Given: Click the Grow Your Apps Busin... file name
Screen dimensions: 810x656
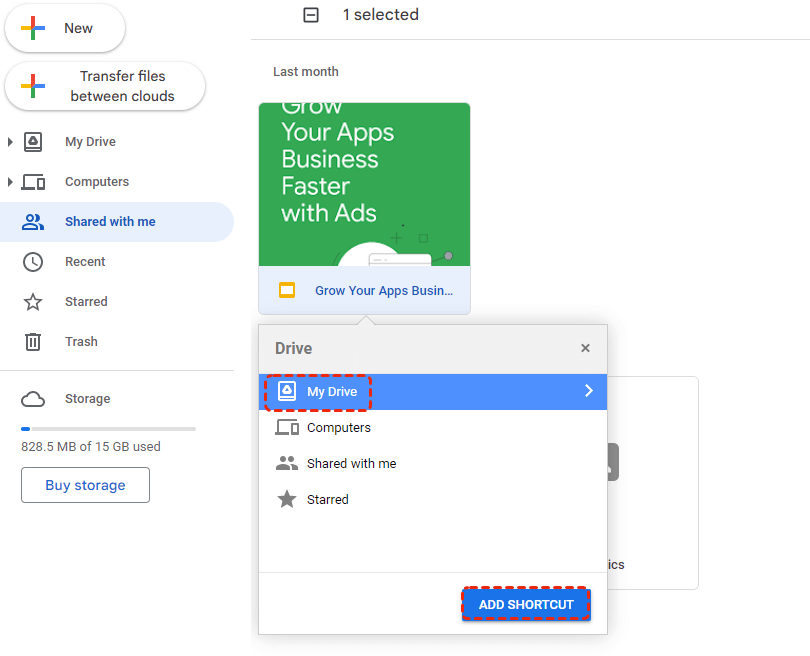Looking at the screenshot, I should pos(384,291).
